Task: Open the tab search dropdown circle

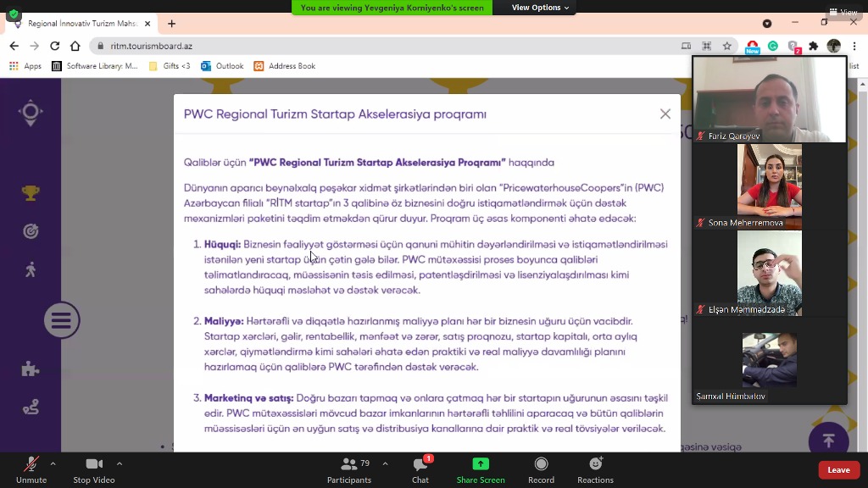Action: tap(767, 23)
